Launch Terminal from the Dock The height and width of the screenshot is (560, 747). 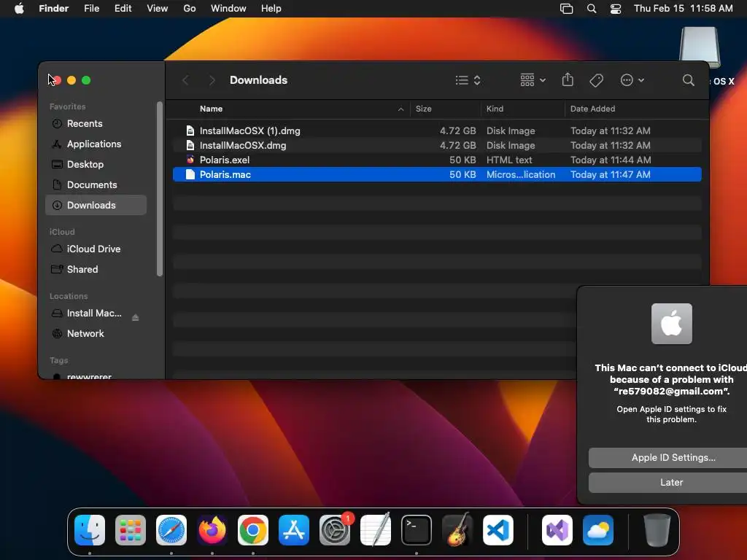[417, 530]
